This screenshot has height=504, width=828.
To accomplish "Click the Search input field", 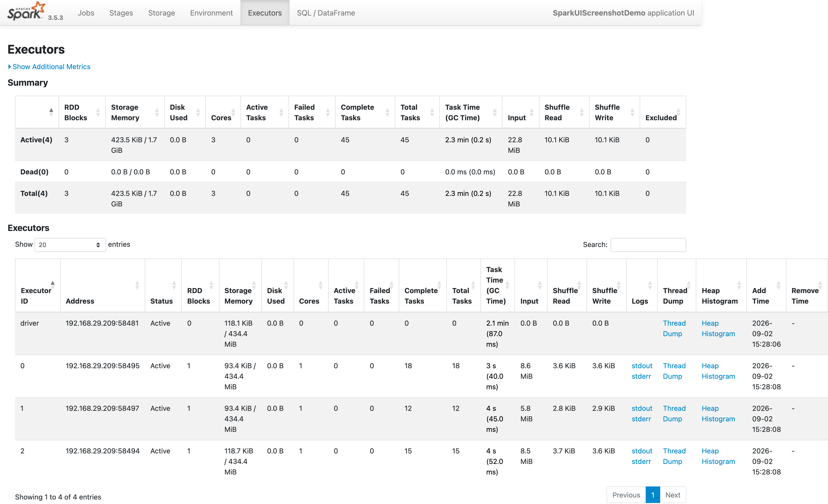I will tap(648, 244).
